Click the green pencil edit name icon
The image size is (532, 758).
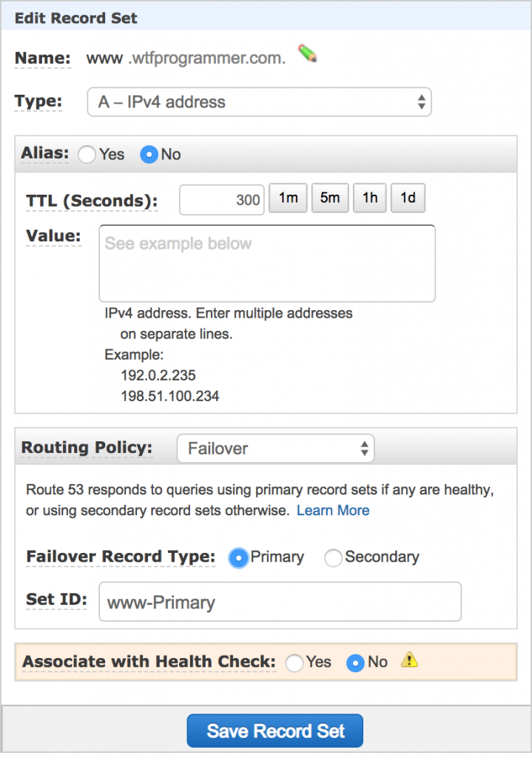pos(307,53)
